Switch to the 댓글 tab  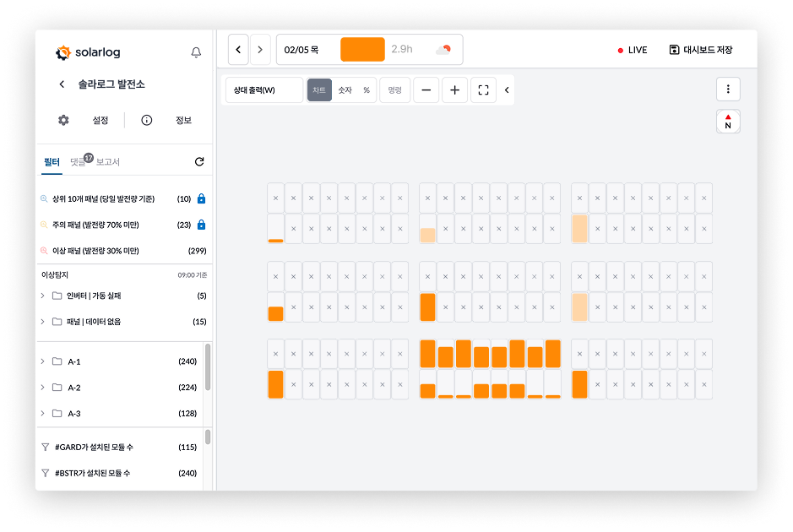79,161
